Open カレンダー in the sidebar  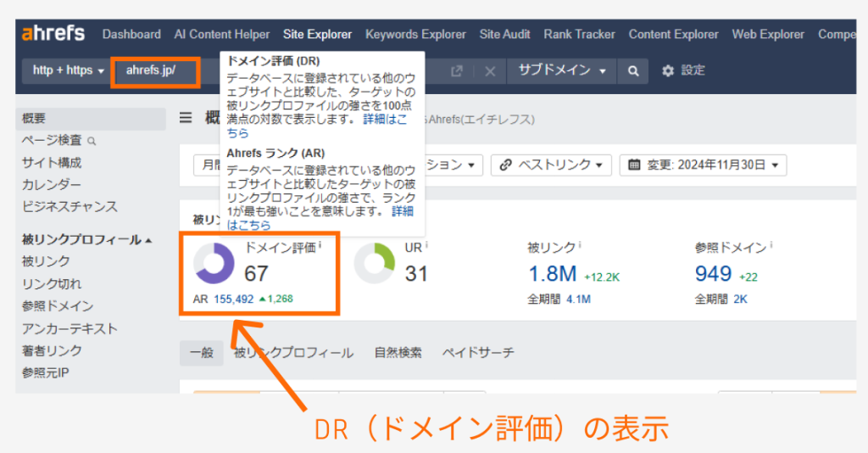(x=52, y=185)
